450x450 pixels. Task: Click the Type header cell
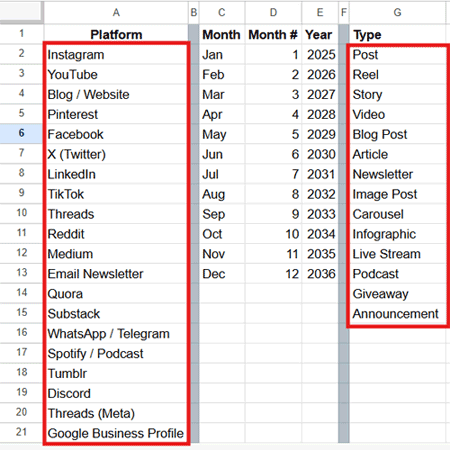click(x=397, y=34)
